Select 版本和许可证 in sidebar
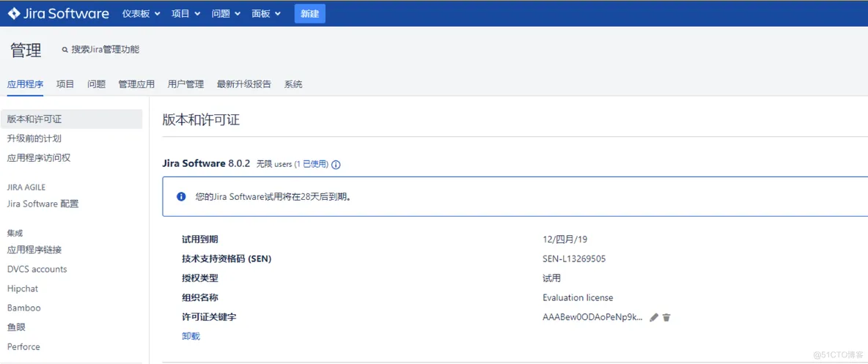 [71, 119]
